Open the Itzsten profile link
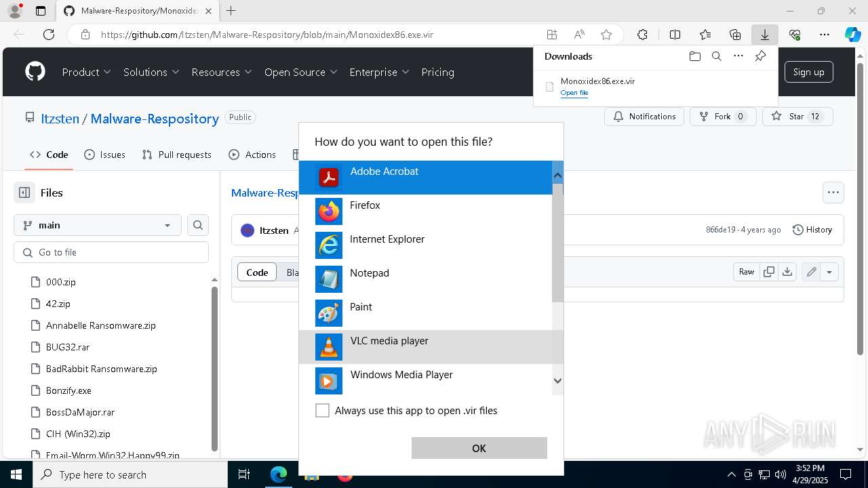Viewport: 868px width, 488px height. (60, 119)
